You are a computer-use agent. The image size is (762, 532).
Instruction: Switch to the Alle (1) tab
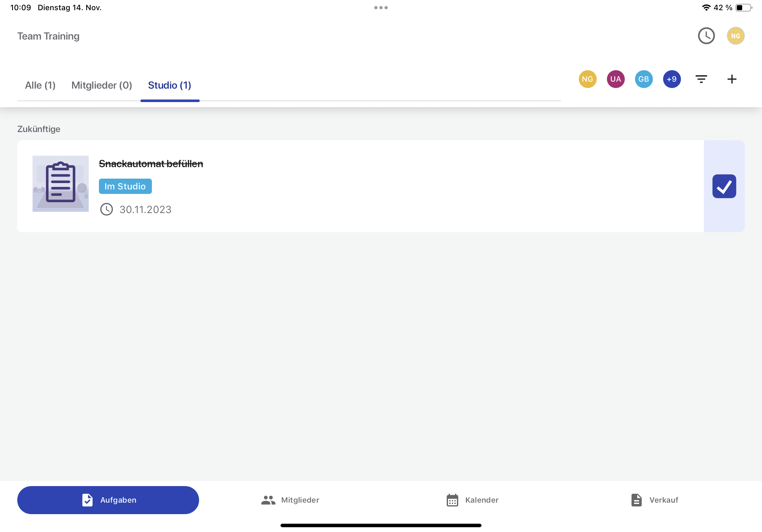[x=40, y=85]
